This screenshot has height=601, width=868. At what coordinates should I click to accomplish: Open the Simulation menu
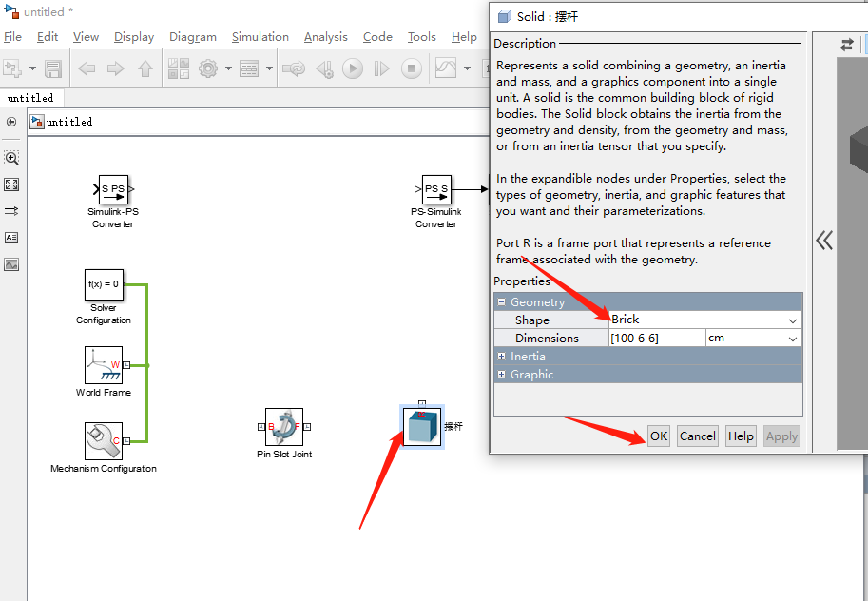tap(260, 36)
